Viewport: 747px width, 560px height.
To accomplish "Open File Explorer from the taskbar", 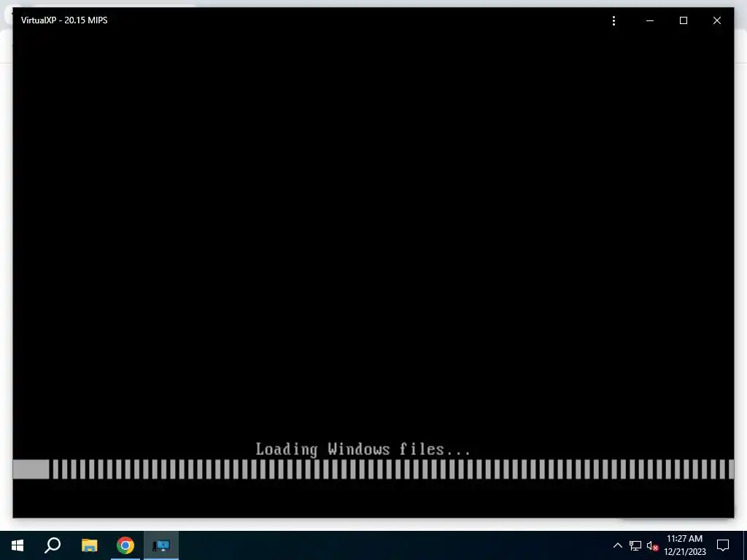I will coord(89,545).
